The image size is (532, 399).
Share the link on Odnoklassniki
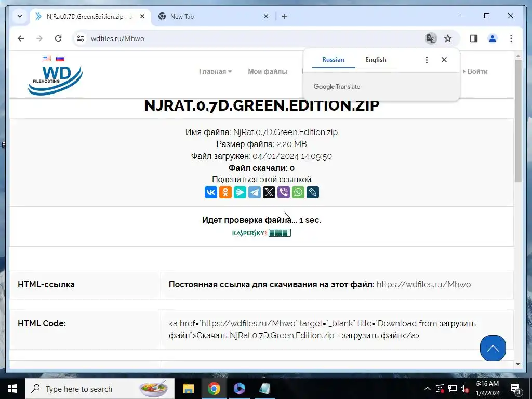[x=225, y=192]
